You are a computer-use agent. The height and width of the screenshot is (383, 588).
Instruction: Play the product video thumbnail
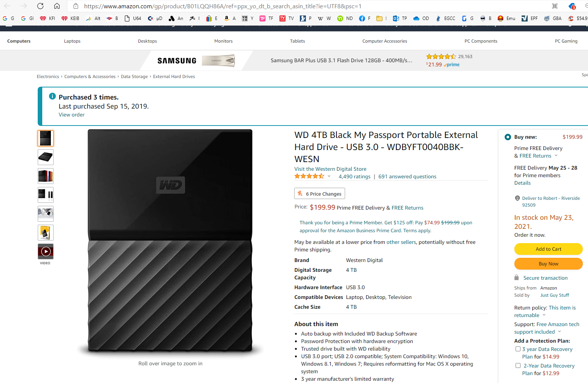(x=46, y=251)
